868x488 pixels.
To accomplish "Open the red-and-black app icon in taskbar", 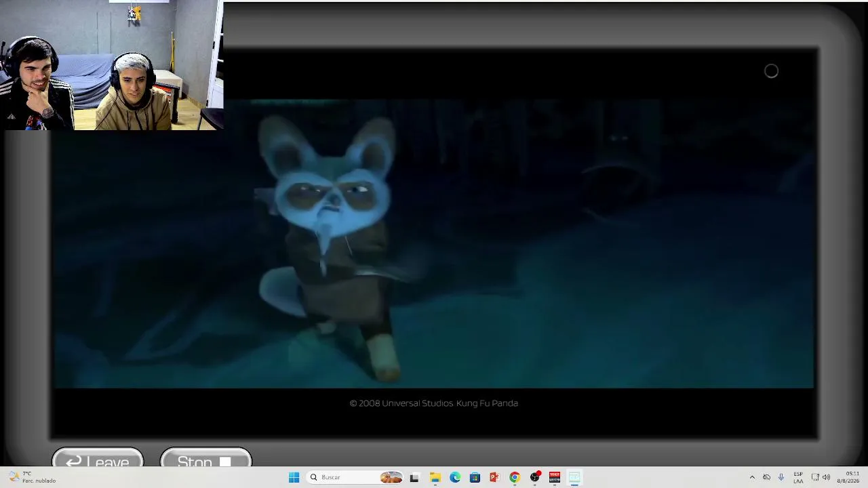I will click(555, 477).
